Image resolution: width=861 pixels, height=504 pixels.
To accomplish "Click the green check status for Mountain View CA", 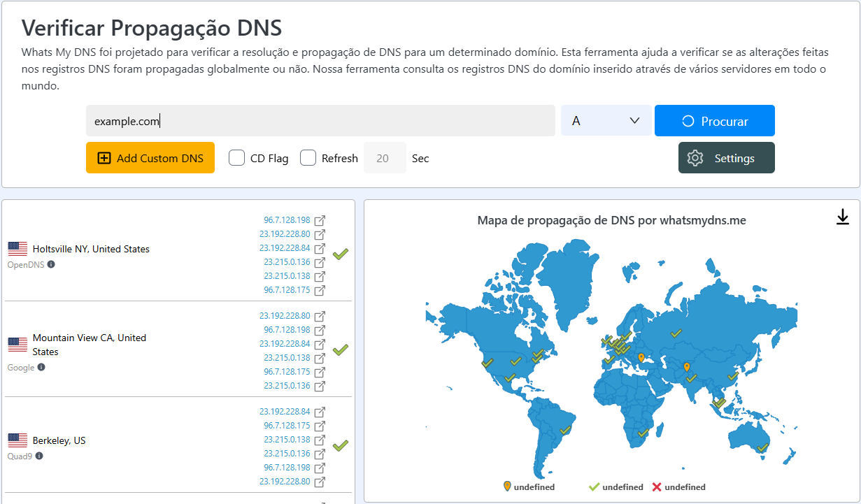I will pyautogui.click(x=341, y=350).
